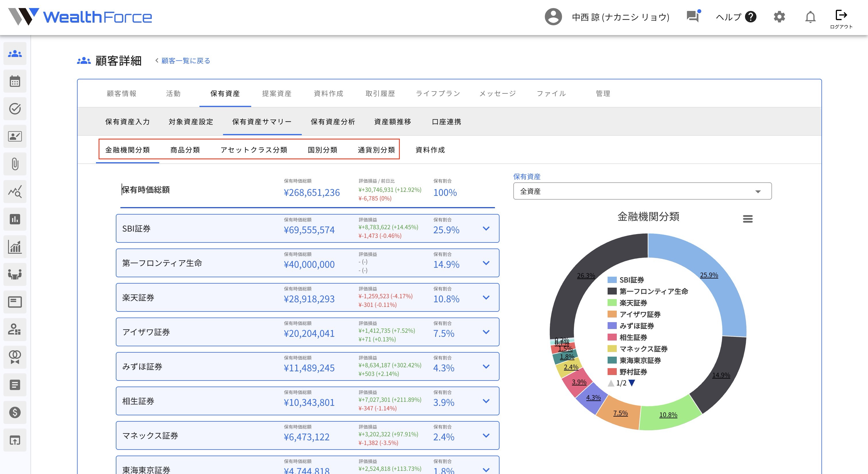
Task: Open the dollar coin sidebar icon
Action: click(x=15, y=412)
